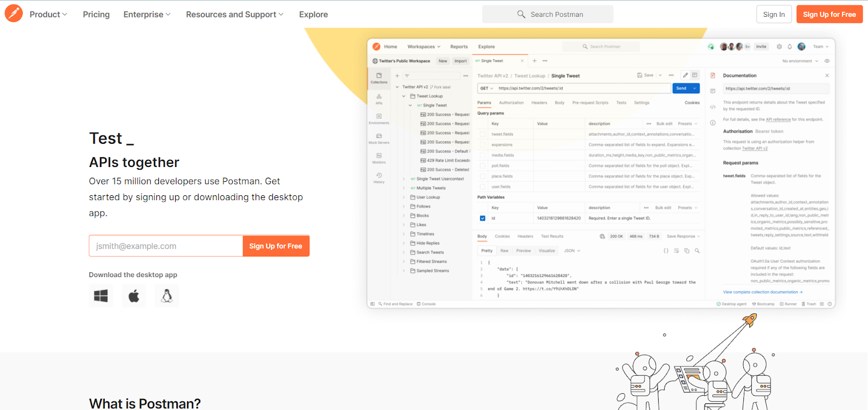Click the request URL field in the preview
The image size is (868, 410).
pyautogui.click(x=583, y=88)
